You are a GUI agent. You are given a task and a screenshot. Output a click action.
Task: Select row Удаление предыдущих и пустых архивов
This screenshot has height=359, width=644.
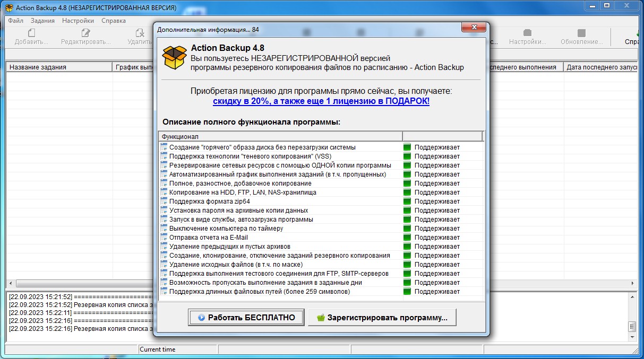click(x=321, y=246)
